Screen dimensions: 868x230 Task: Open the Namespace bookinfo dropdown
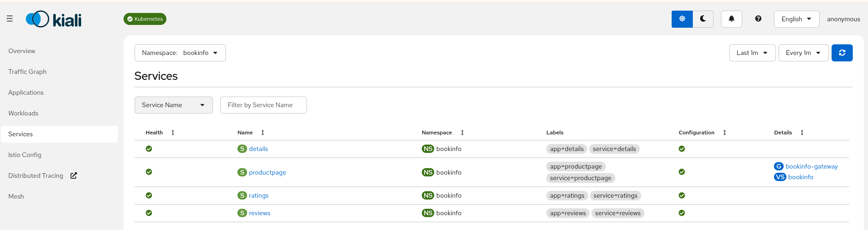(180, 53)
